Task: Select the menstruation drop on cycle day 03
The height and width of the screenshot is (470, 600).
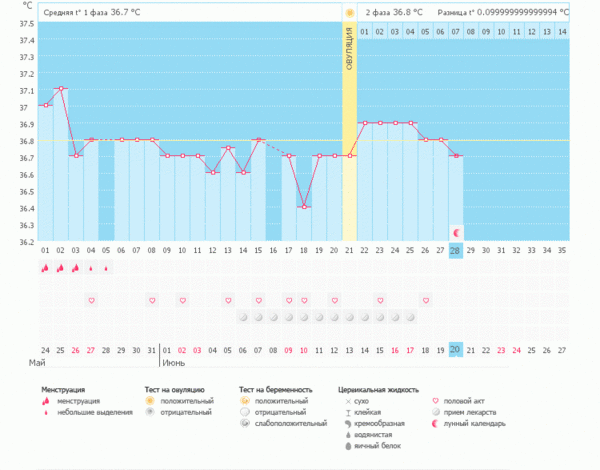Action: click(x=75, y=268)
